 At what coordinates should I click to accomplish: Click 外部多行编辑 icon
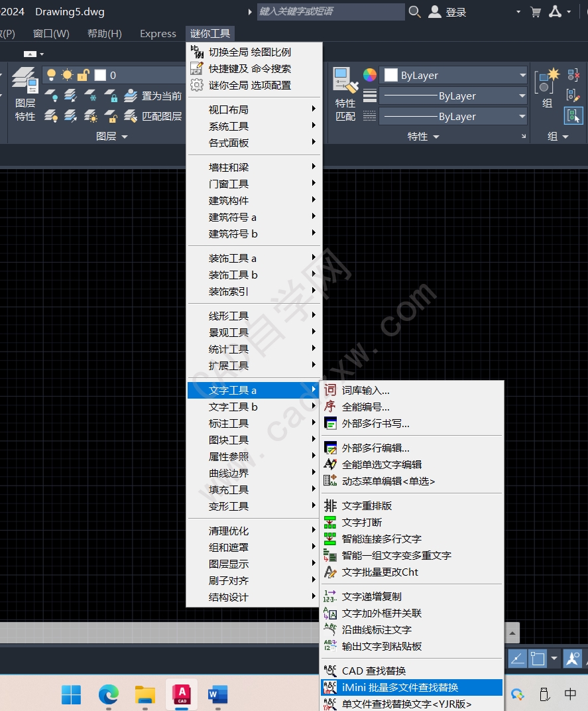[x=330, y=448]
